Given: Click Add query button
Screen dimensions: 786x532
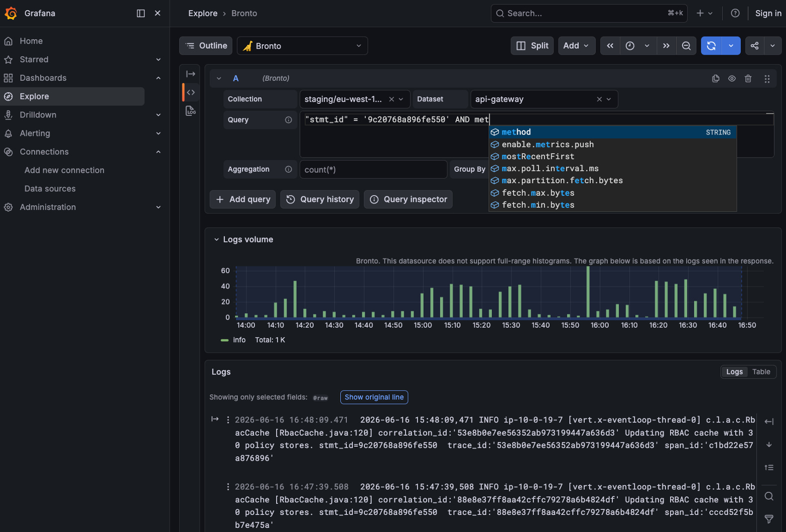Looking at the screenshot, I should coord(243,199).
